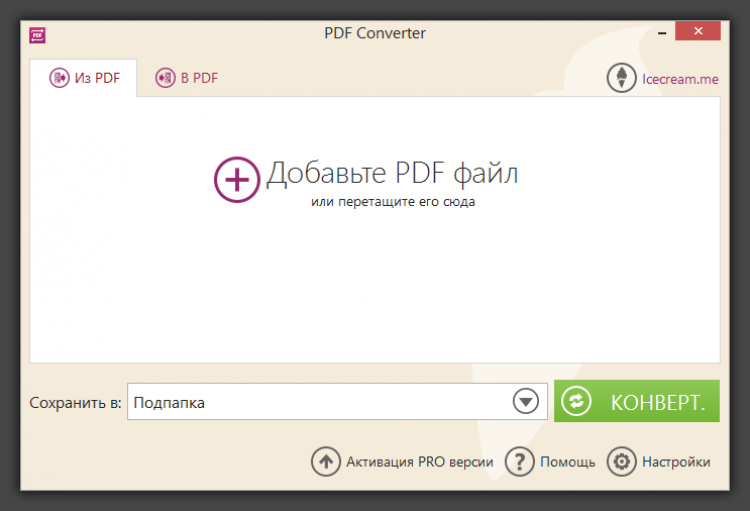Image resolution: width=750 pixels, height=511 pixels.
Task: Click the Icecream.me ice cream cone icon
Action: click(x=622, y=78)
